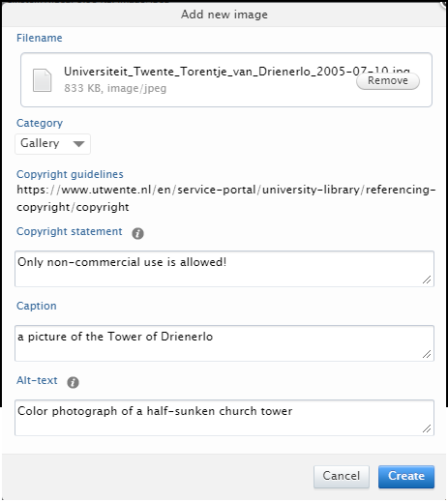Screen dimensions: 448x502
Task: Open the utwente.nl copyright guidelines URL
Action: [x=225, y=198]
